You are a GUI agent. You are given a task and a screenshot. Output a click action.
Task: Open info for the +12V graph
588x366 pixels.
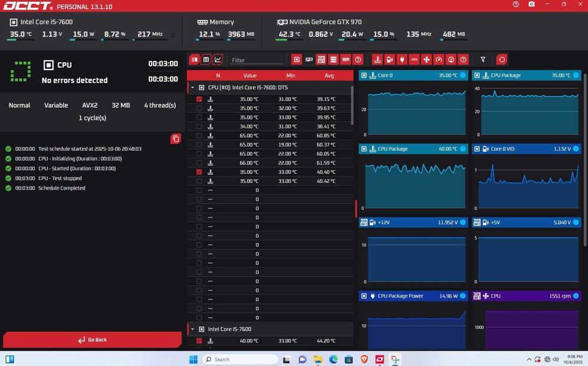pyautogui.click(x=463, y=222)
